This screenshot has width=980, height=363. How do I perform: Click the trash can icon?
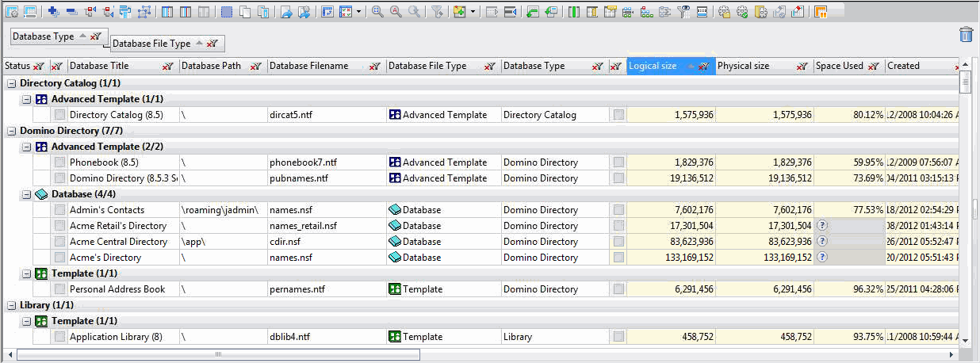(x=966, y=34)
